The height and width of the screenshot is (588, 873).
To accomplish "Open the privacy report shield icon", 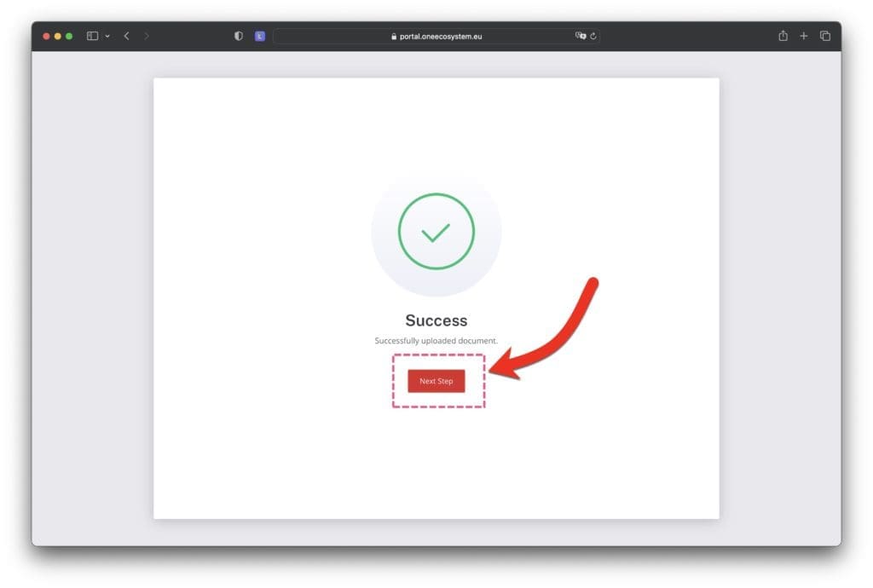I will [239, 36].
